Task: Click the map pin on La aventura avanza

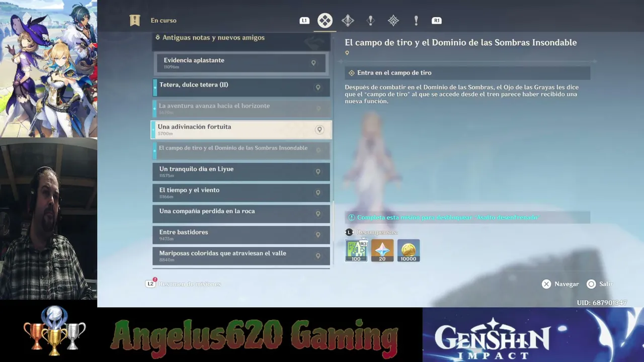Action: (318, 109)
